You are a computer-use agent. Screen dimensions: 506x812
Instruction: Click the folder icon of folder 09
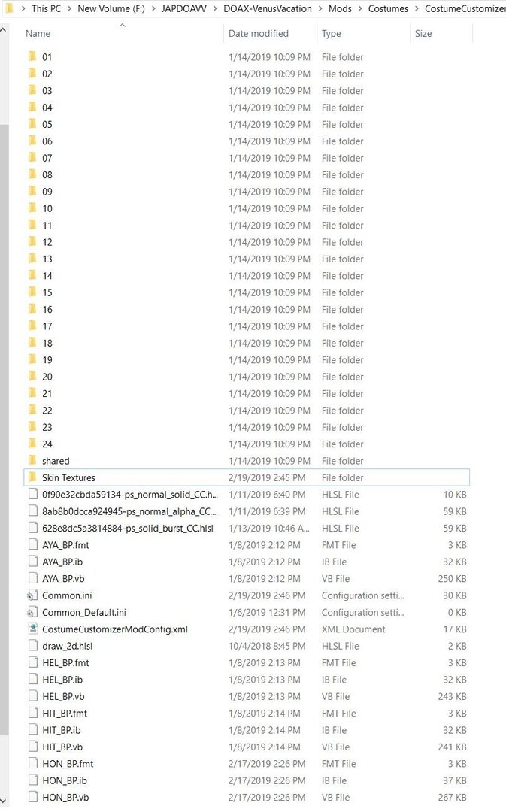(32, 191)
